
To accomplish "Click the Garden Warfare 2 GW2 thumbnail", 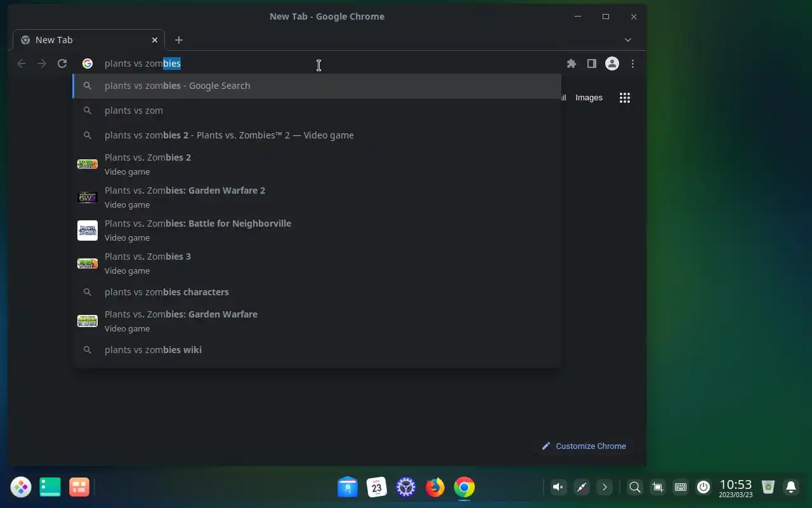I will (88, 197).
